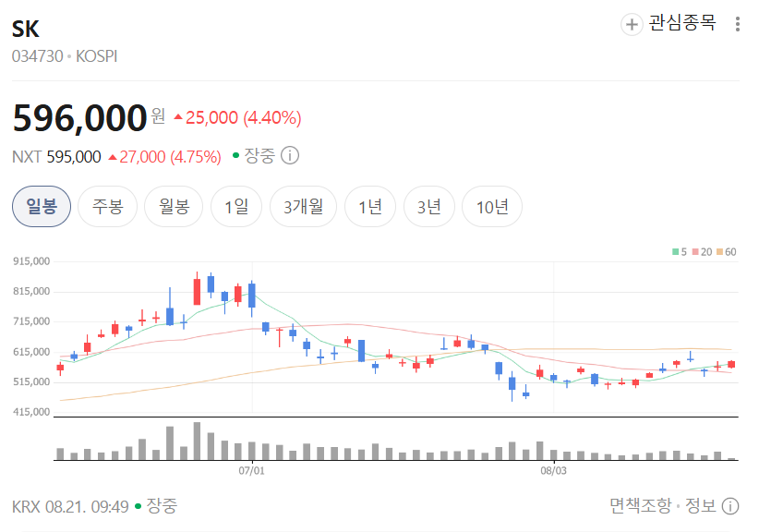Switch to 월봉 monthly chart tab

coord(174,207)
